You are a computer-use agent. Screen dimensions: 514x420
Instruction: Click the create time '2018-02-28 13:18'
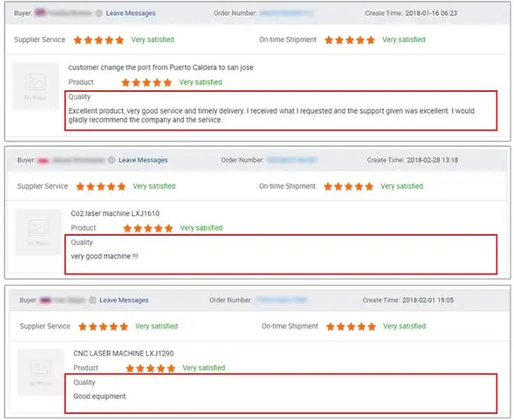pos(432,160)
